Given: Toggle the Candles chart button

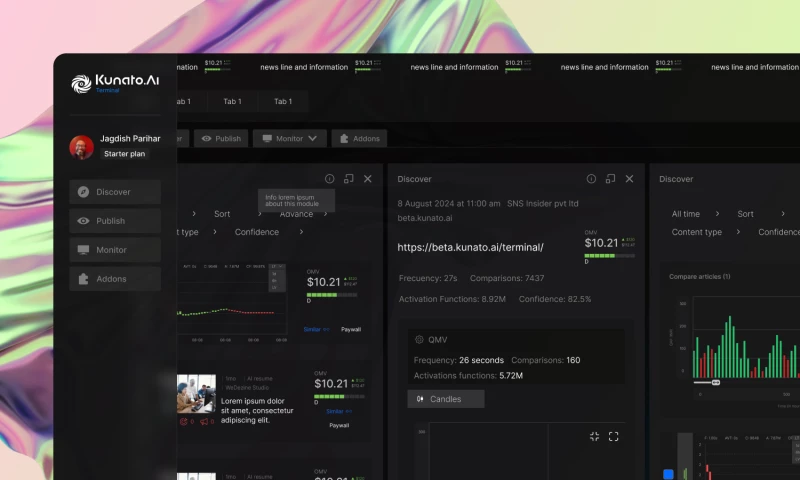Looking at the screenshot, I should click(445, 399).
